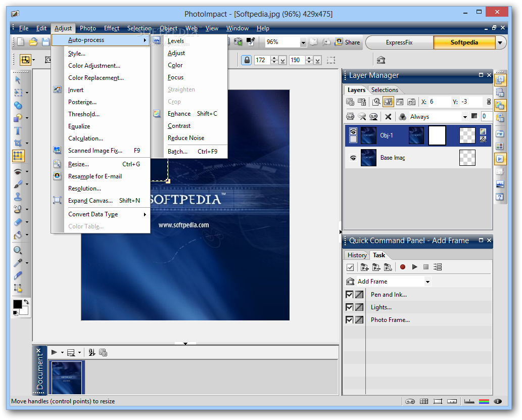Select the Clone stamp tool
This screenshot has width=522, height=420.
coord(18,197)
